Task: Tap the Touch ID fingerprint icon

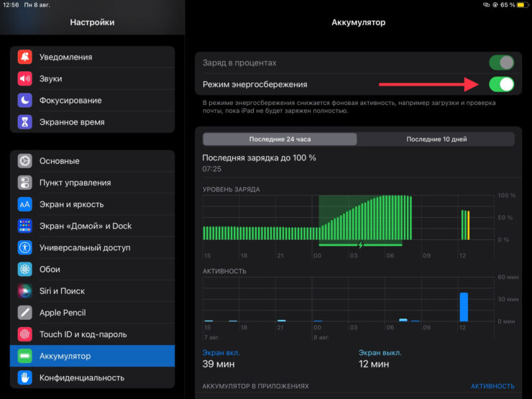Action: (25, 334)
